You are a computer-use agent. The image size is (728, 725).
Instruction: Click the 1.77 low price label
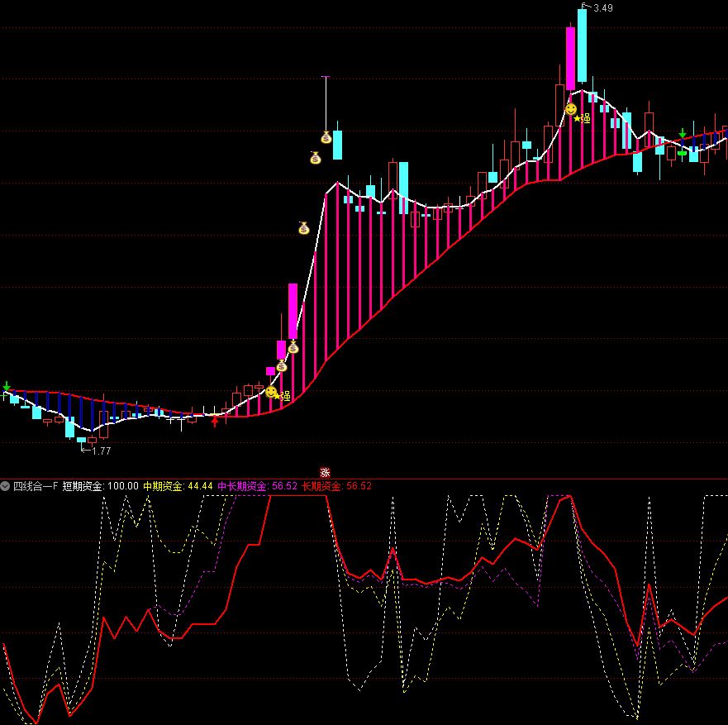[x=101, y=451]
